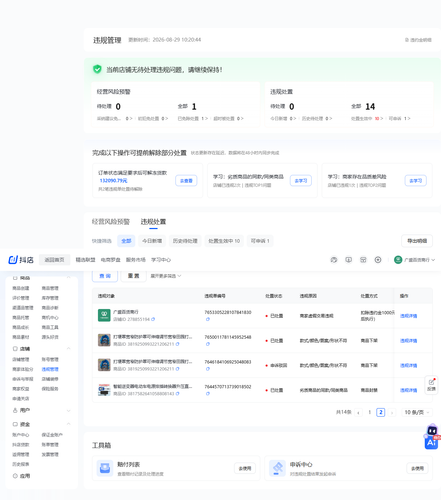
Task: Click the 赔付列表 blue tool icon
Action: [x=105, y=468]
